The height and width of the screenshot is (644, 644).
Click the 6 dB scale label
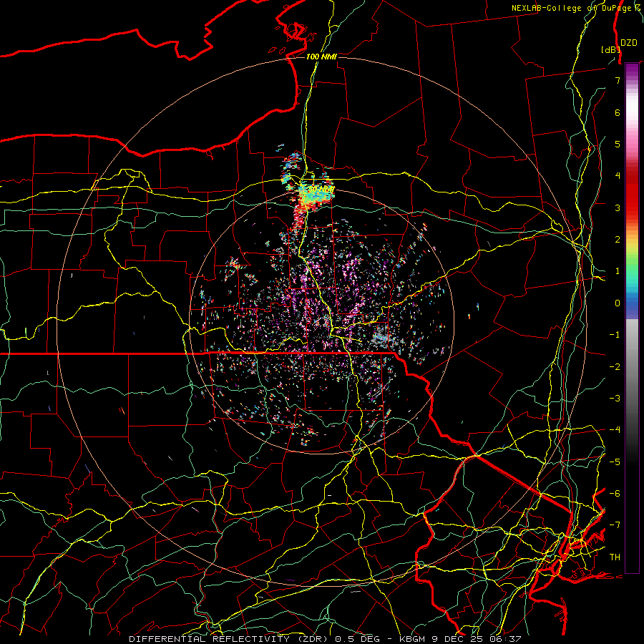click(x=618, y=112)
